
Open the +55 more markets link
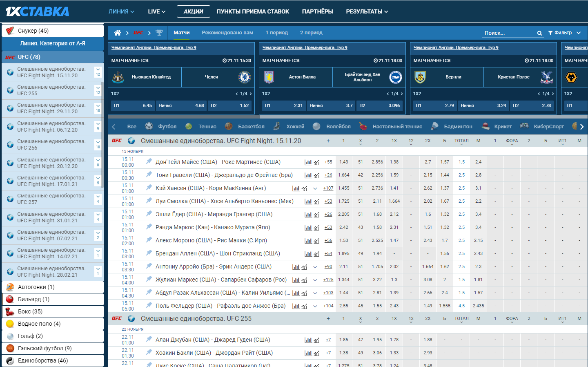tap(328, 162)
